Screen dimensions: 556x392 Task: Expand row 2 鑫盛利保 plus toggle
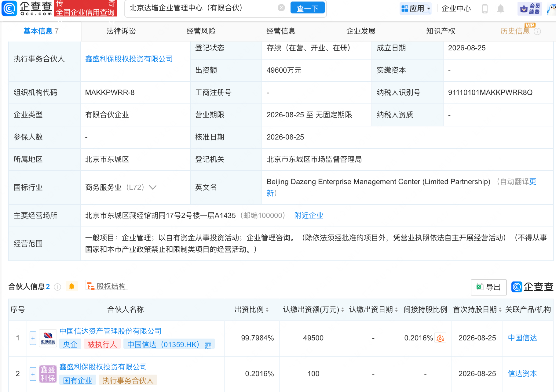coord(33,374)
